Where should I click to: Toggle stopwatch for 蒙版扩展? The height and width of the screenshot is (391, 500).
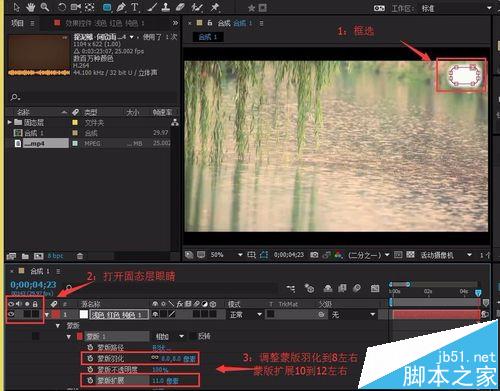90,380
